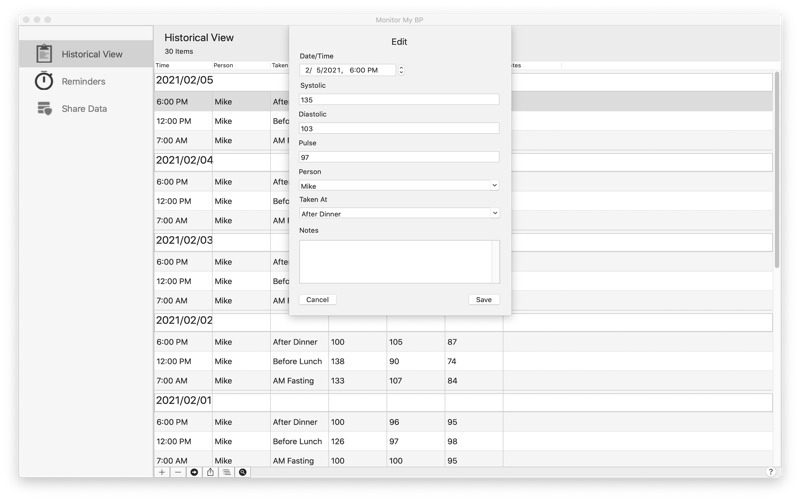Viewport: 800px width, 500px height.
Task: Click the systolic value 133 in the table
Action: pos(338,381)
